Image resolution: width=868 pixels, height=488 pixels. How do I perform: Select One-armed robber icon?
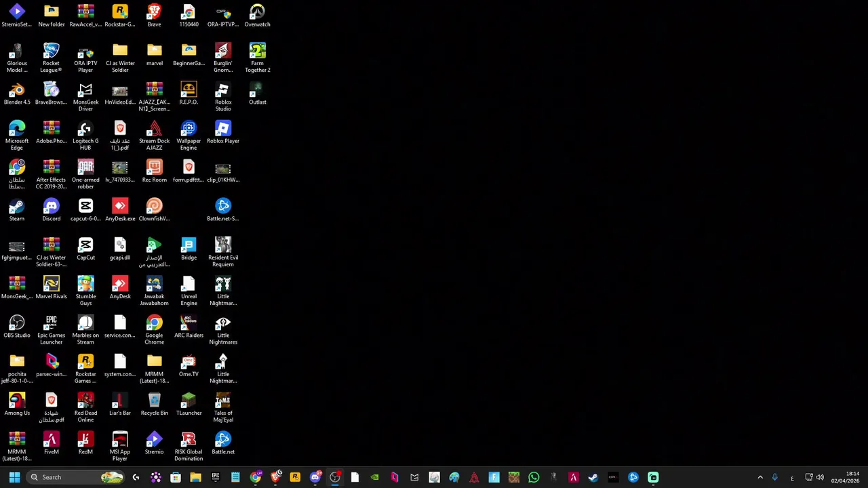pos(85,175)
